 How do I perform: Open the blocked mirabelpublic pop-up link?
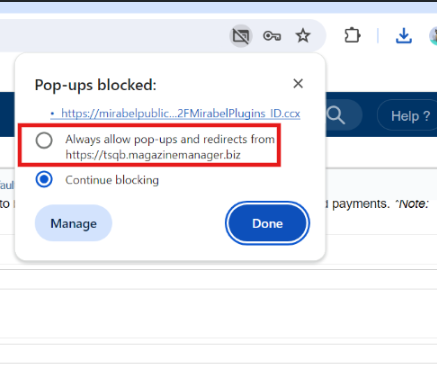point(181,113)
